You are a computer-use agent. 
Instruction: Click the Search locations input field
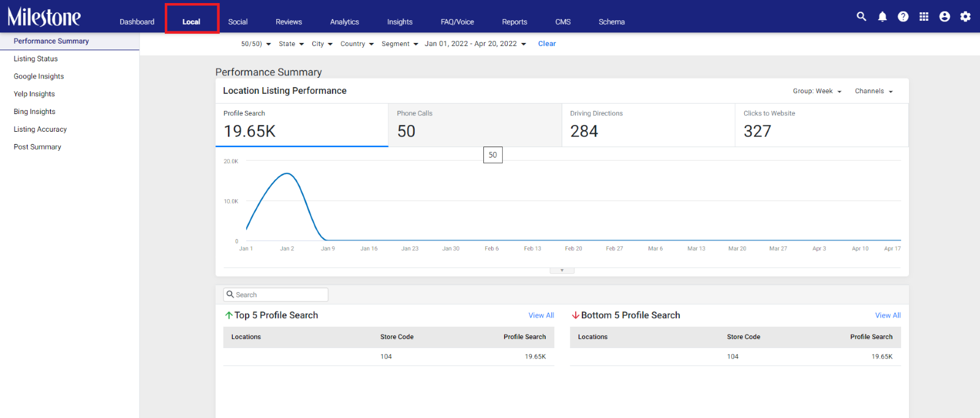[x=276, y=295]
